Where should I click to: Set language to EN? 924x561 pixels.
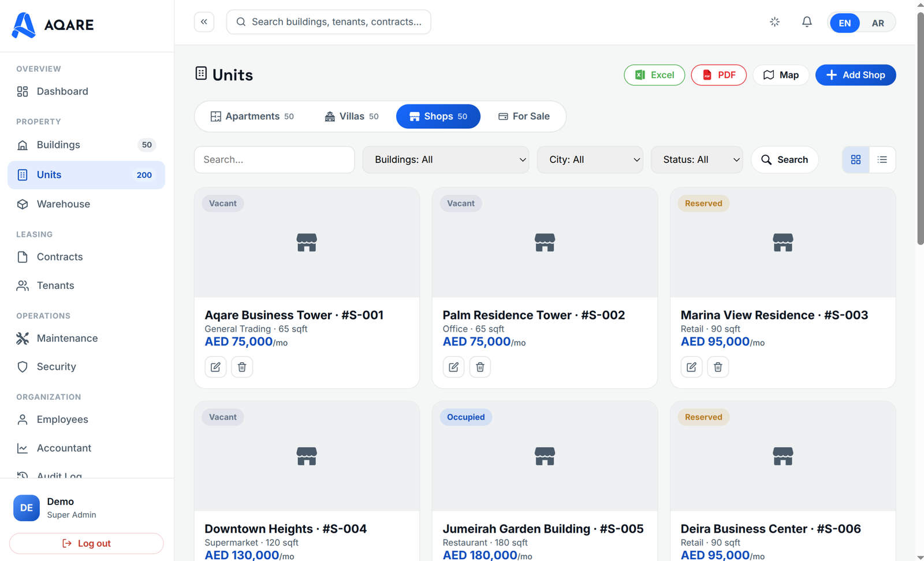(845, 23)
